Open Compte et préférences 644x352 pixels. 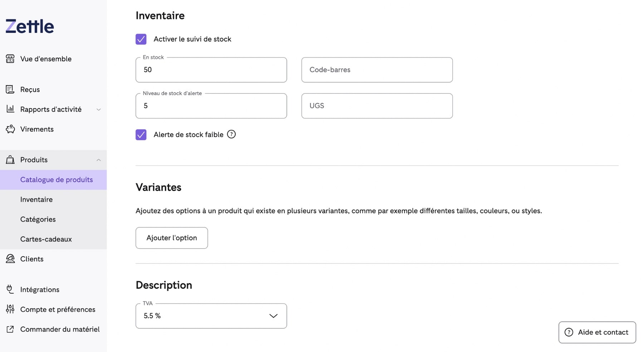click(58, 309)
